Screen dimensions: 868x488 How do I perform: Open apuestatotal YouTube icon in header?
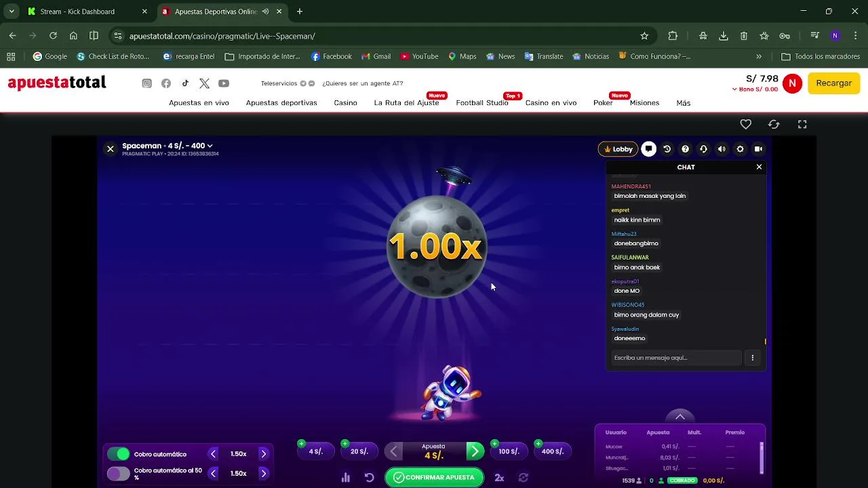point(224,83)
